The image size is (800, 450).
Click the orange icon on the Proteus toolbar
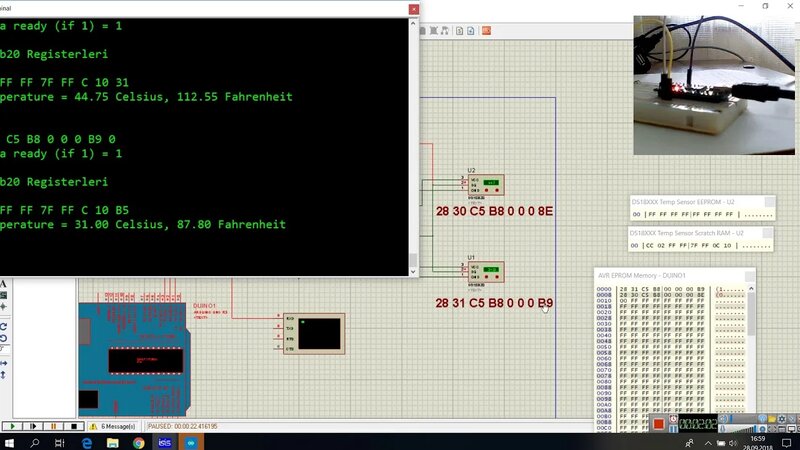point(486,31)
